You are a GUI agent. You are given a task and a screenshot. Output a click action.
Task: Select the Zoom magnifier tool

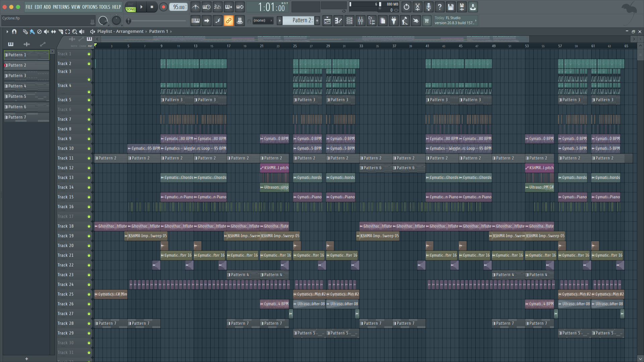[75, 32]
